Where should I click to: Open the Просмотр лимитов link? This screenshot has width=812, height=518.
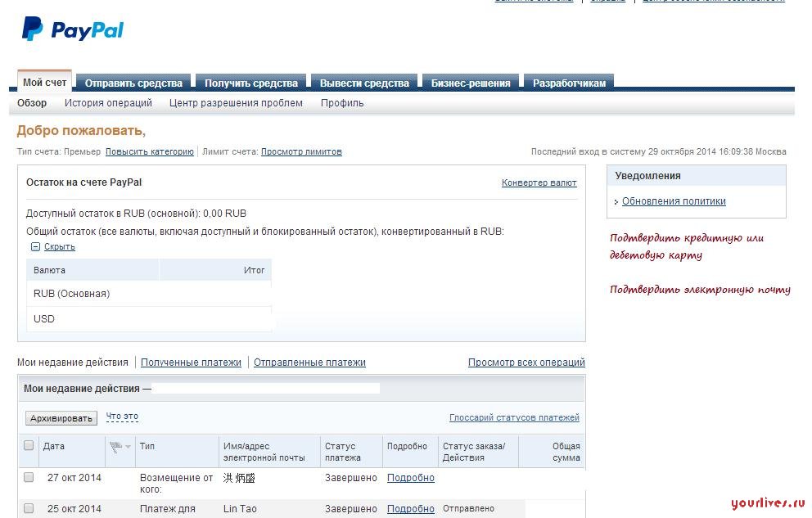pyautogui.click(x=301, y=151)
